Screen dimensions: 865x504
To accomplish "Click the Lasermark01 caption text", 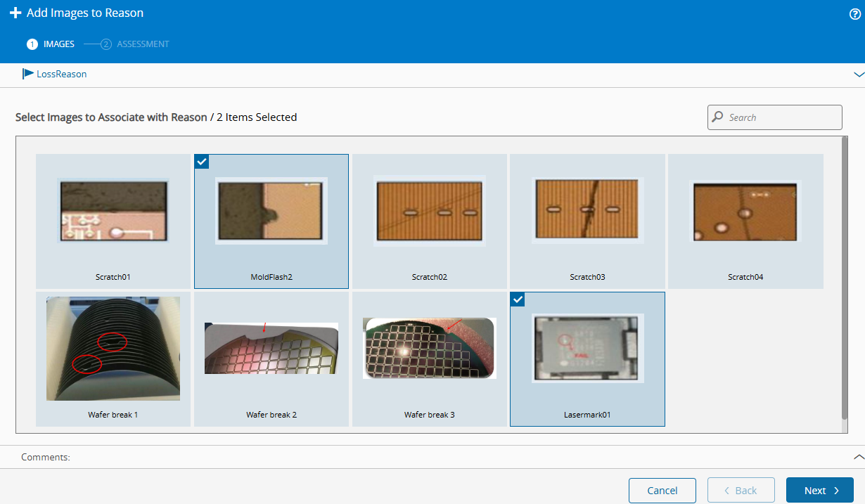I will tap(587, 415).
